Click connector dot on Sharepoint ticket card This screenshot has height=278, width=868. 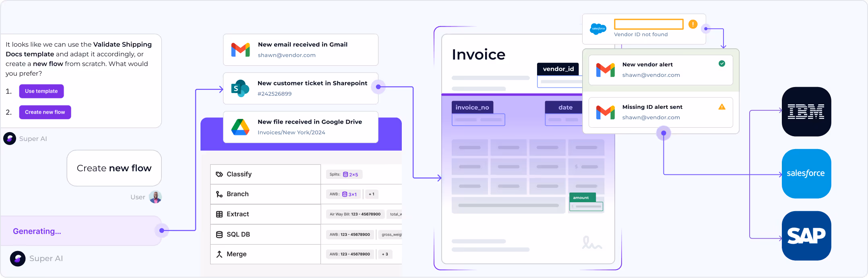(x=378, y=87)
